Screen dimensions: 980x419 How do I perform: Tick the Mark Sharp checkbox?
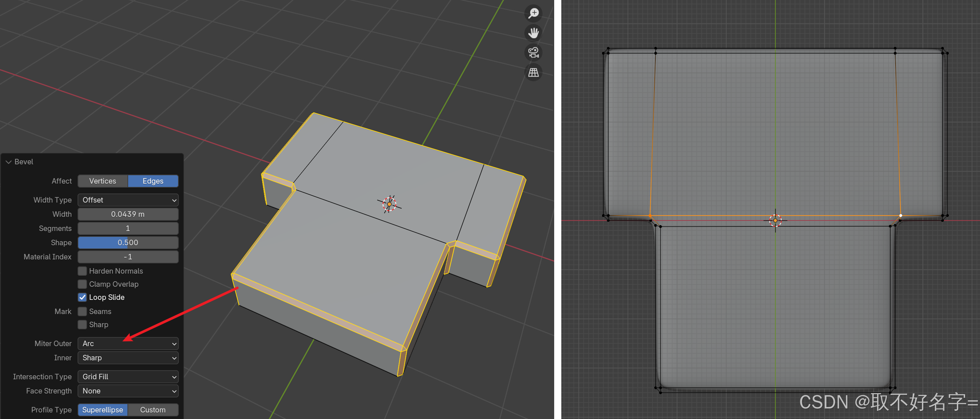82,325
